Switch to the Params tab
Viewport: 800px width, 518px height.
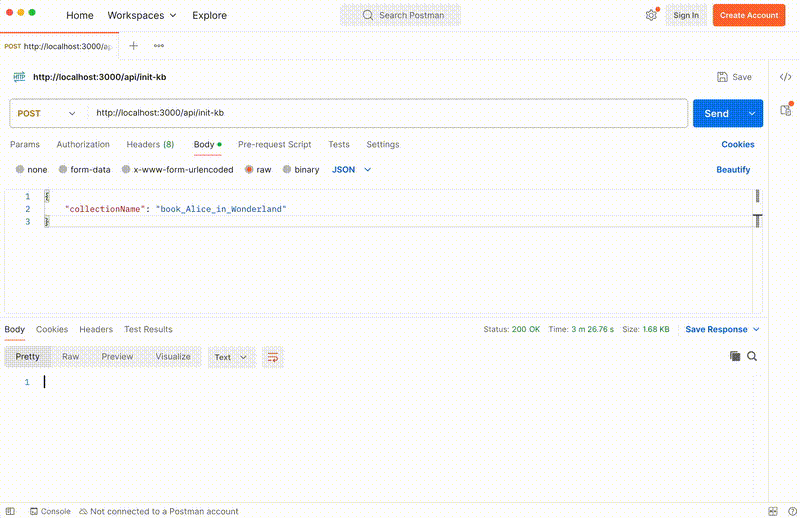[25, 144]
